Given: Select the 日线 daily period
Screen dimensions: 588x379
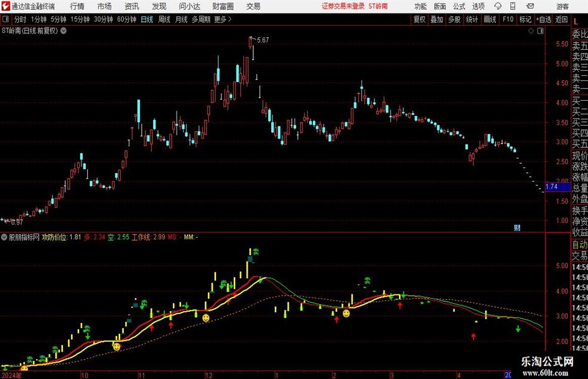Looking at the screenshot, I should (x=147, y=19).
